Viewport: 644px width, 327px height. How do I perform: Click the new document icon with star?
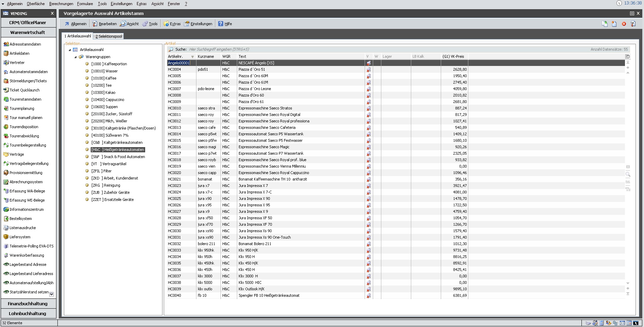(x=614, y=24)
